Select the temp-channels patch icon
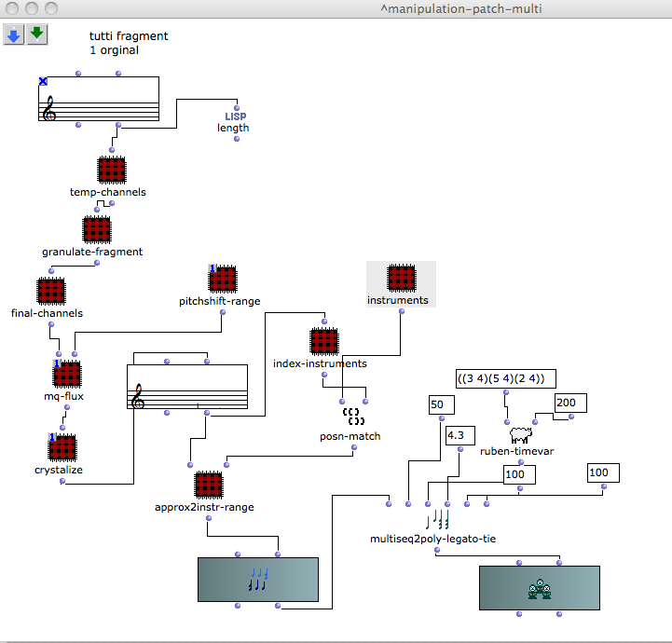Image resolution: width=672 pixels, height=643 pixels. pyautogui.click(x=111, y=171)
